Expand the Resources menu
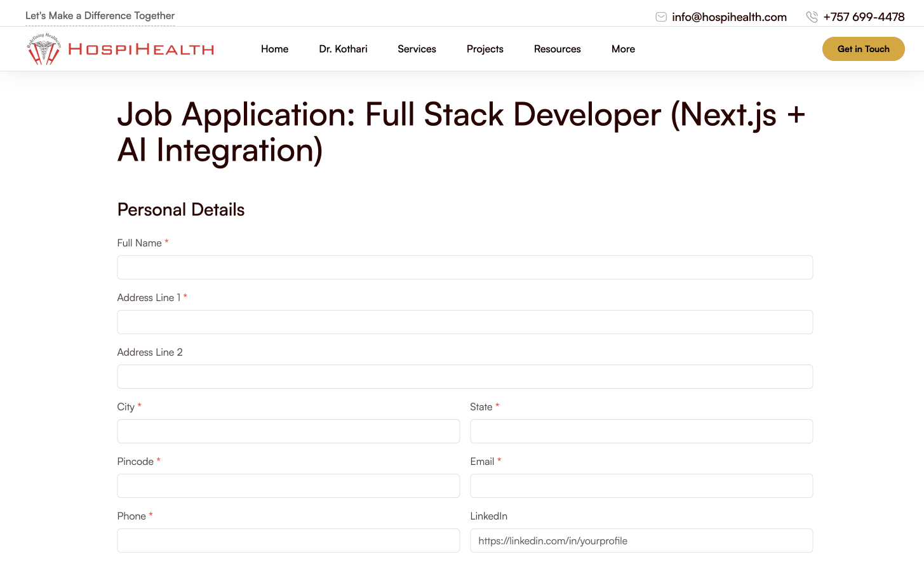 557,49
